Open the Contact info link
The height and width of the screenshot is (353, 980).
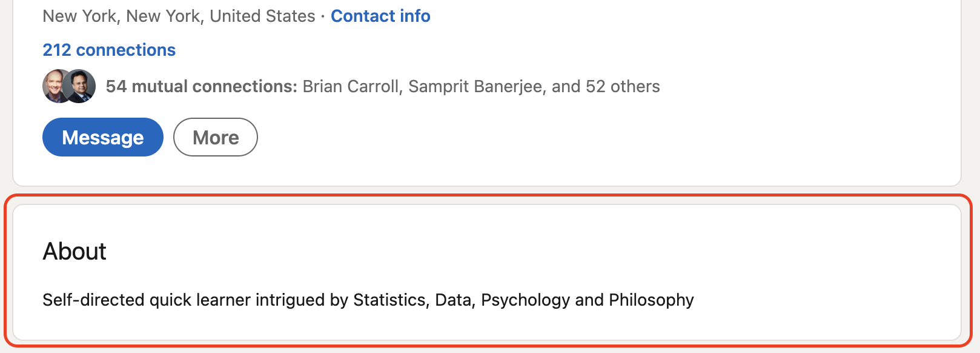click(380, 16)
